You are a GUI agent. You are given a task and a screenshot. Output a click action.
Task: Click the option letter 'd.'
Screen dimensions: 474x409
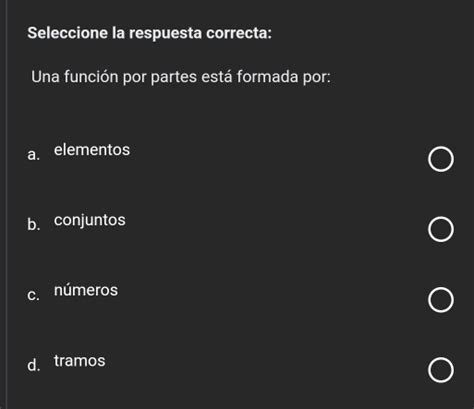34,365
